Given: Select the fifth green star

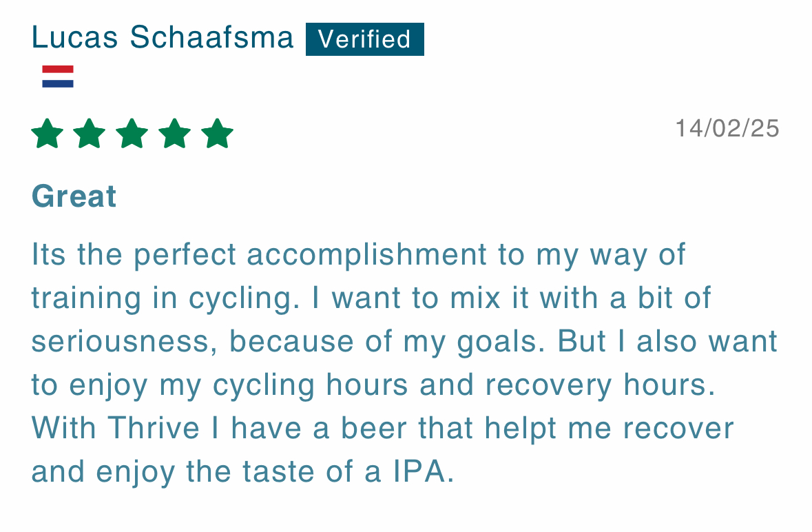Looking at the screenshot, I should (217, 134).
